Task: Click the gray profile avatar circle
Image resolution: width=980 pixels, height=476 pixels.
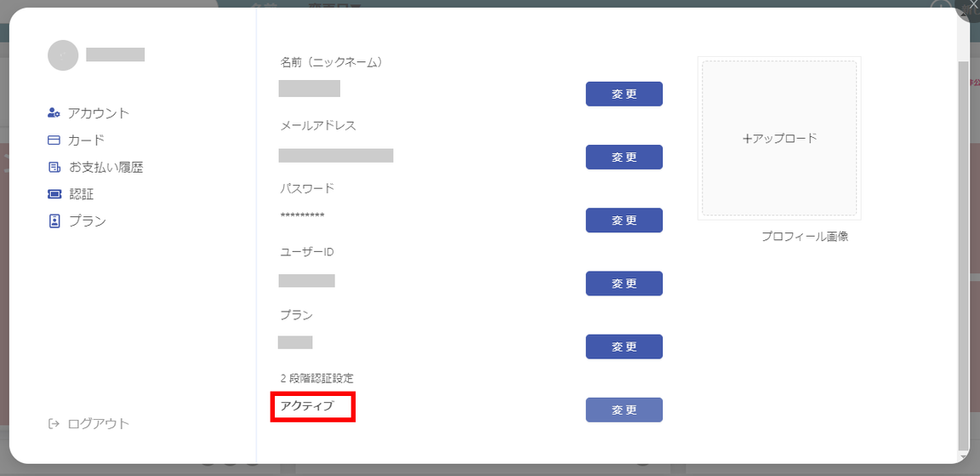Action: 63,55
